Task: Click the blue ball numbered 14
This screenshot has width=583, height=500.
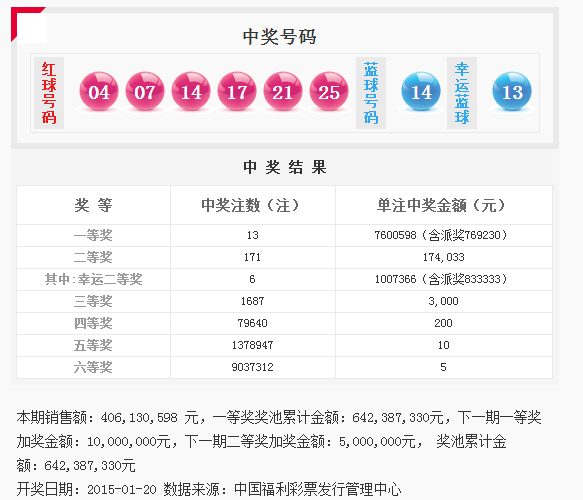Action: (x=421, y=91)
